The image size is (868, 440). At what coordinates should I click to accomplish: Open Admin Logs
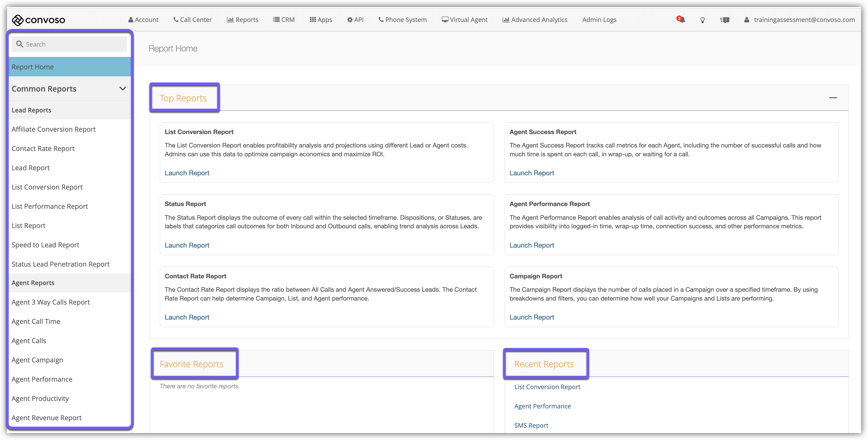(599, 20)
